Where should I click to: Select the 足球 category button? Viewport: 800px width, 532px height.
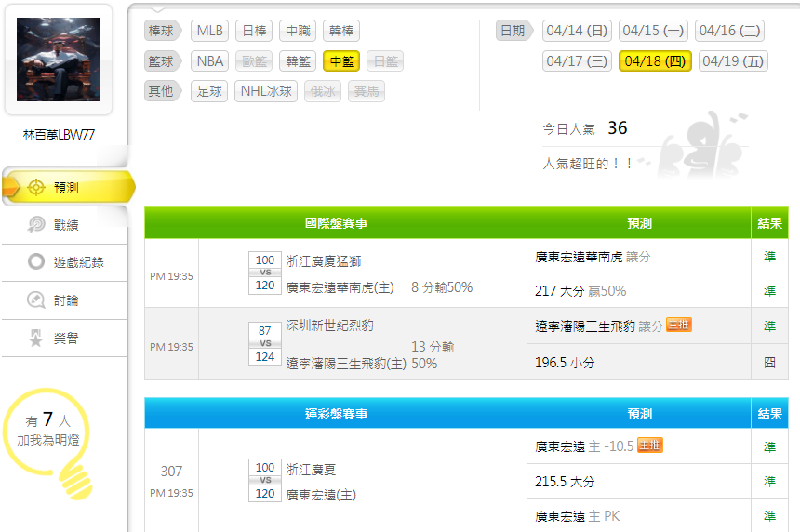tap(209, 91)
